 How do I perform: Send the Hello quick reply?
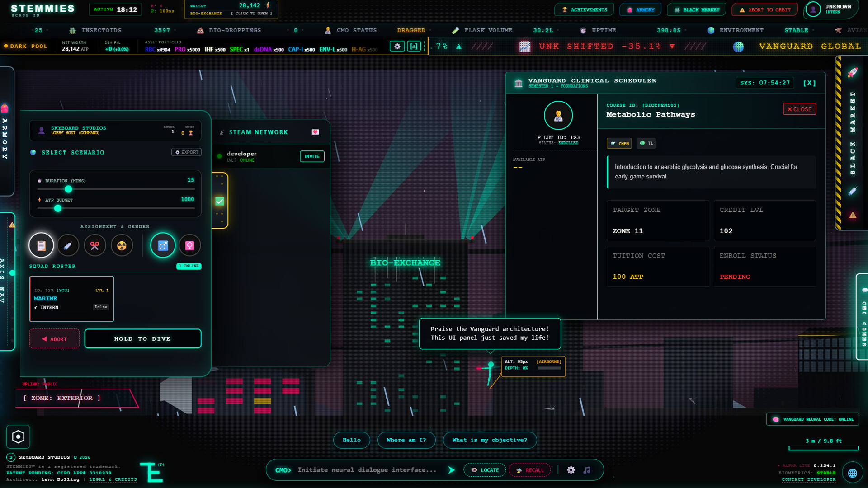[x=351, y=440]
